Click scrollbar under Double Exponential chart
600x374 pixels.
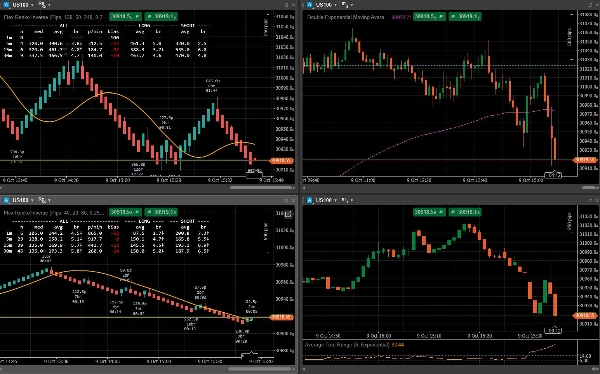tap(589, 188)
